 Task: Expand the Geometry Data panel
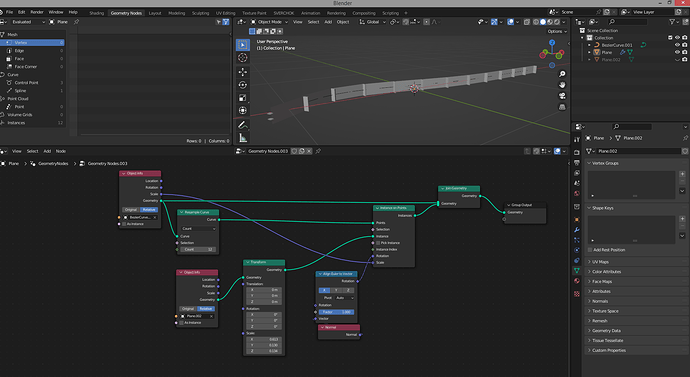click(606, 331)
